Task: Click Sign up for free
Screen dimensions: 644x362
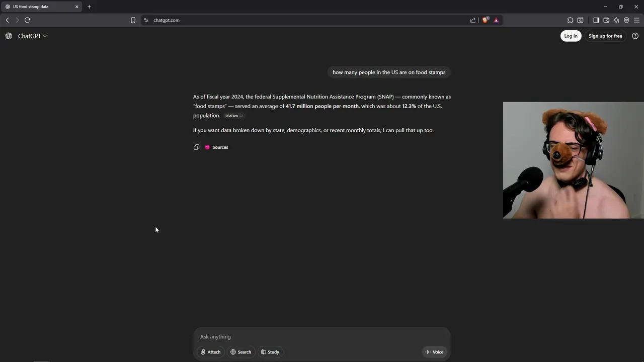Action: tap(605, 36)
